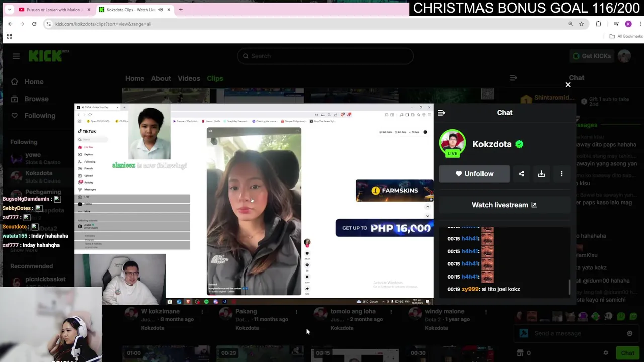Open the tomolo ang loha clip

click(x=353, y=311)
